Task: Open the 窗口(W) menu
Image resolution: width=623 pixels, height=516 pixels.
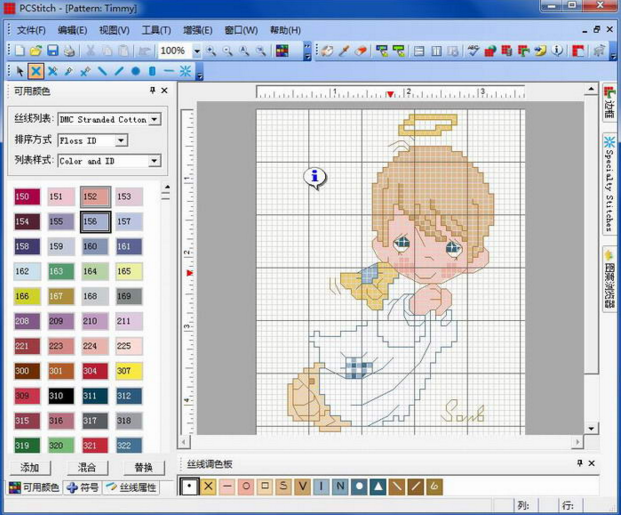Action: point(241,30)
